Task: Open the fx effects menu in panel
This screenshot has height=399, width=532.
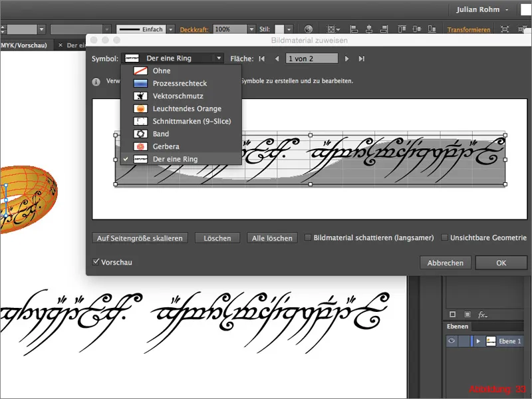Action: [483, 315]
